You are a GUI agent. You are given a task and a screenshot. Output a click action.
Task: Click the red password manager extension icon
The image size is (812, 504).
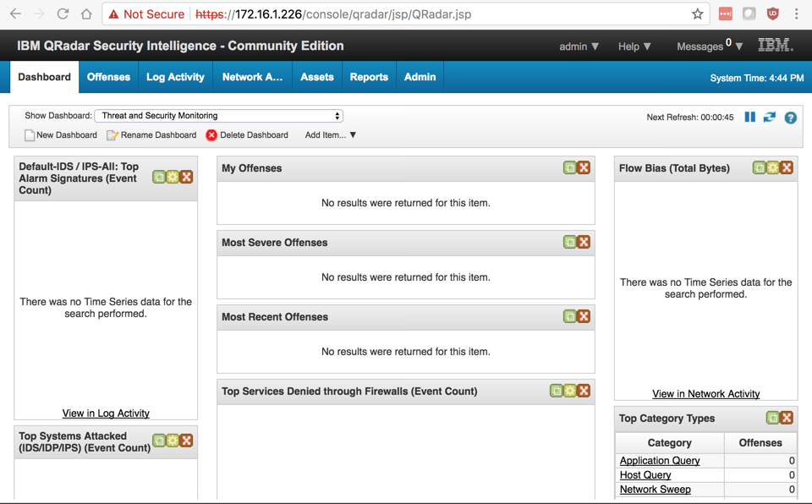726,14
